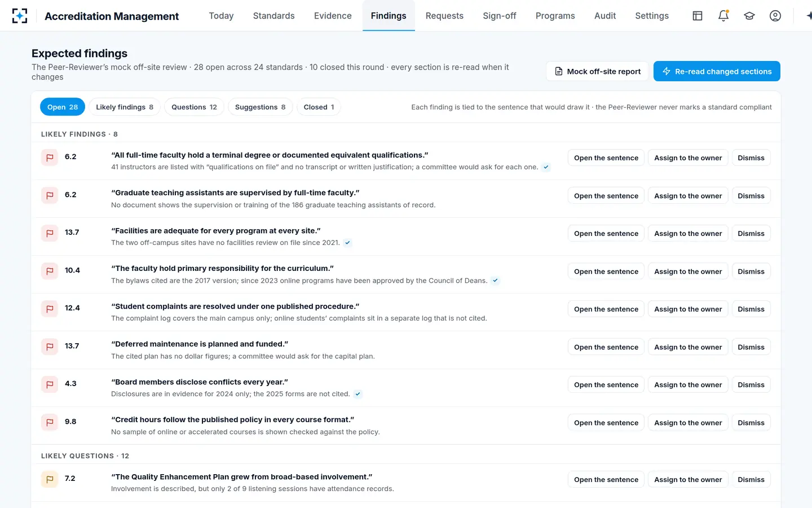Open the Mock off-site report
This screenshot has width=812, height=508.
pos(598,71)
